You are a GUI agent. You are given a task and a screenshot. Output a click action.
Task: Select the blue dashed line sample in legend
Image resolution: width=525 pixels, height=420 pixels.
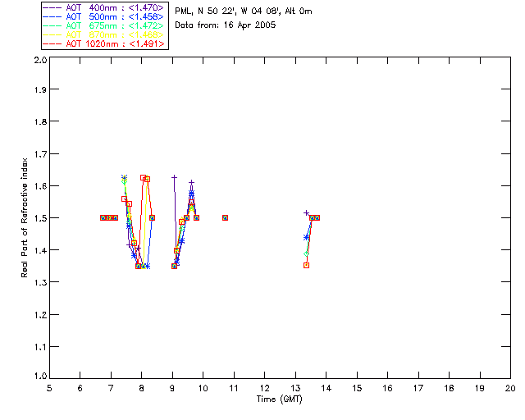tap(52, 16)
